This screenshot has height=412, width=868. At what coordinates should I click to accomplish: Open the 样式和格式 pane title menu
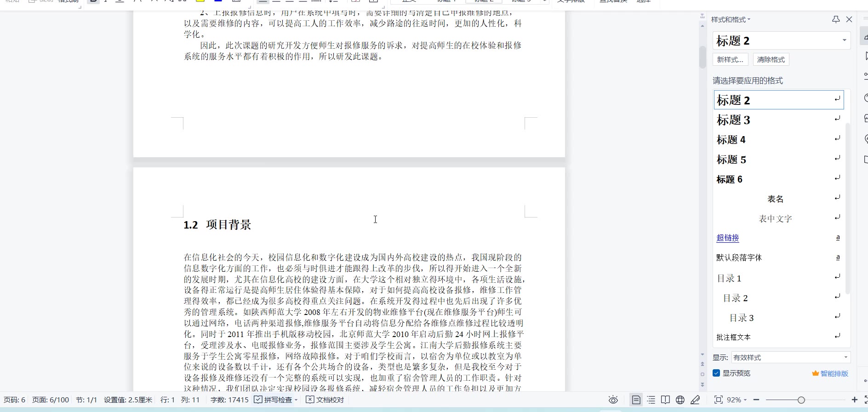pos(731,19)
